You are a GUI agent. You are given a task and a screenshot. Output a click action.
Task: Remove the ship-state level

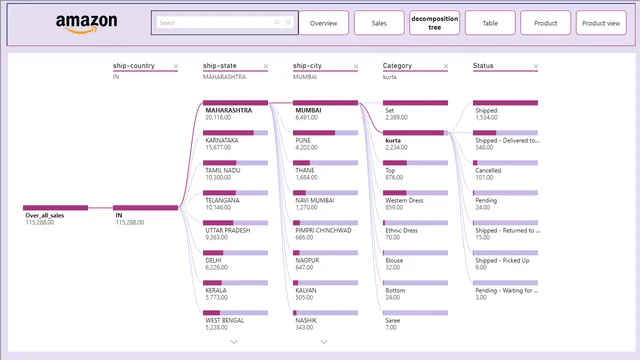[266, 66]
